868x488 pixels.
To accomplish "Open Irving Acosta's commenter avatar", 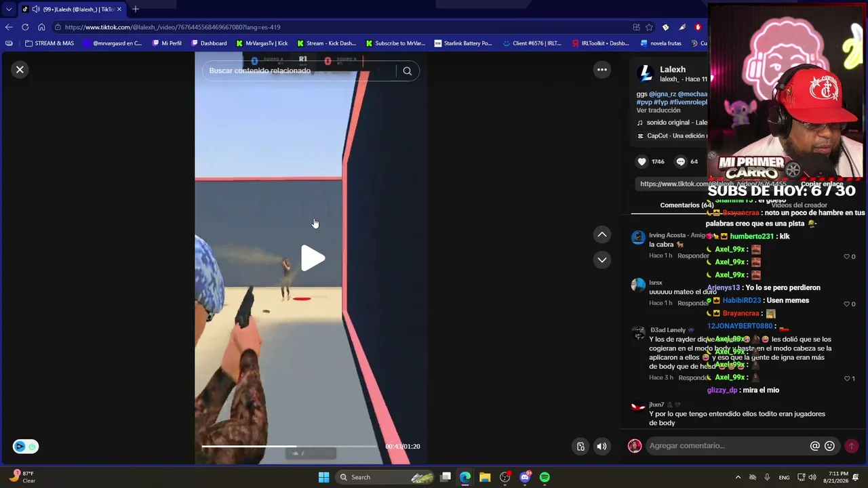I will (638, 237).
